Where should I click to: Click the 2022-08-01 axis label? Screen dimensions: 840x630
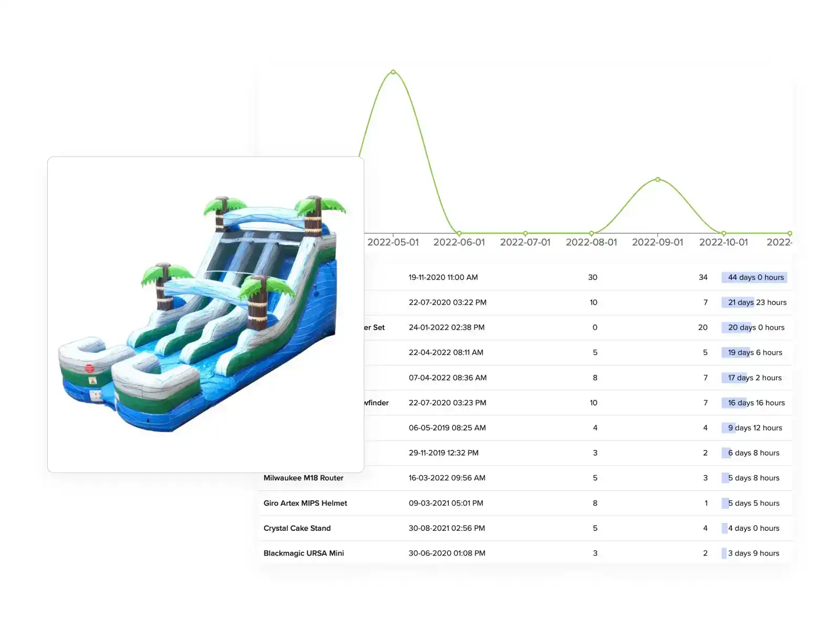[592, 242]
